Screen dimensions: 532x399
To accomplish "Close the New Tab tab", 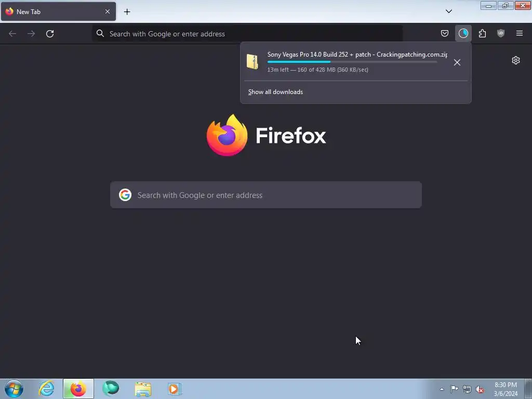I will coord(108,11).
